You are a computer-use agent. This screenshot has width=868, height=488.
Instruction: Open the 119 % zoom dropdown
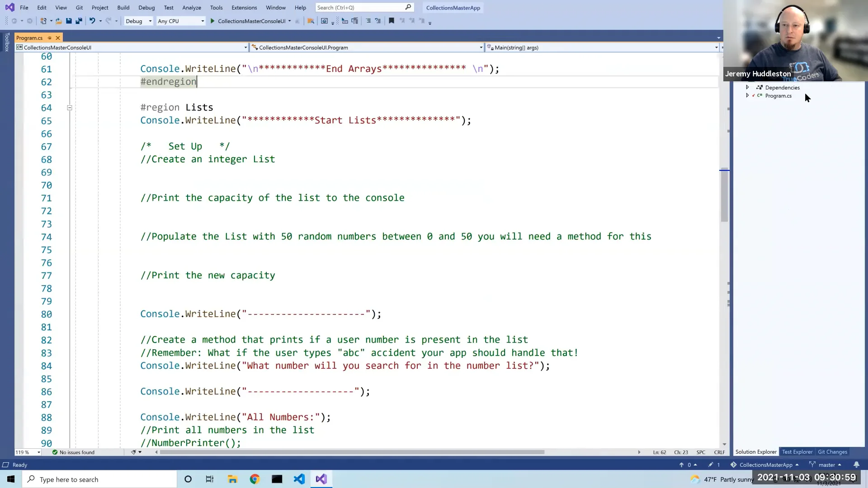click(28, 452)
